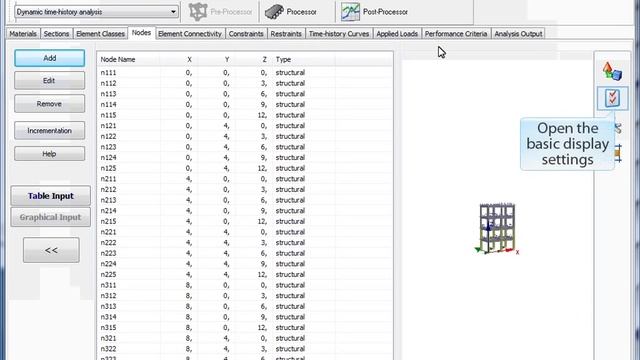The image size is (640, 360).
Task: Click the Incrementation button
Action: (x=49, y=131)
